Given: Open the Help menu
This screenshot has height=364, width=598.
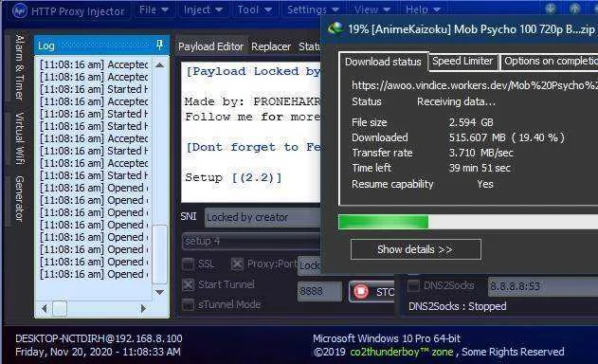Looking at the screenshot, I should coord(423,9).
